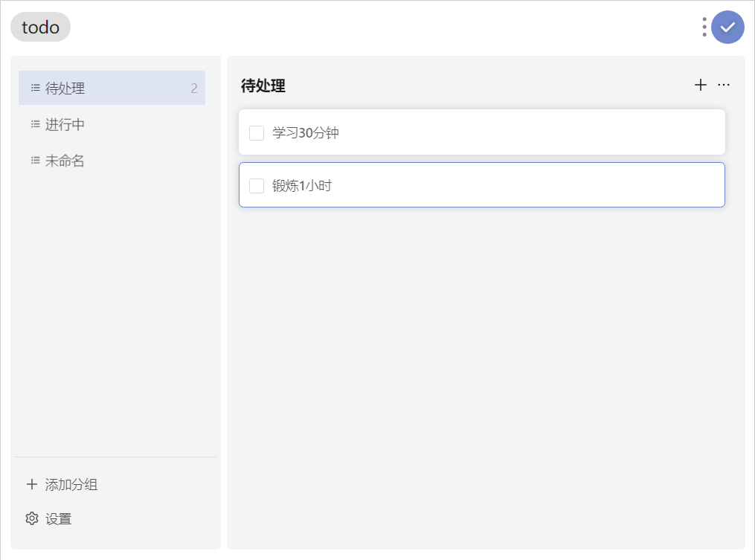Open the 待处理 list more options

point(723,86)
